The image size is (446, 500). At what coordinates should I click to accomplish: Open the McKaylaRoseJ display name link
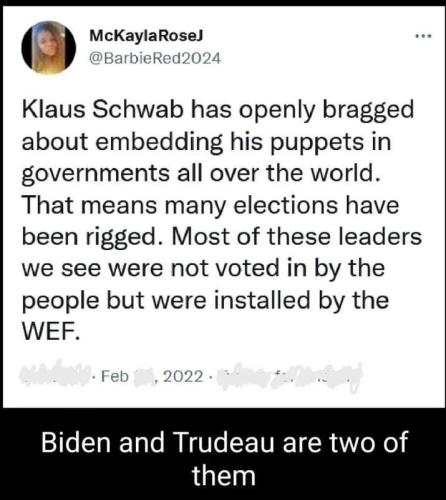pos(146,35)
